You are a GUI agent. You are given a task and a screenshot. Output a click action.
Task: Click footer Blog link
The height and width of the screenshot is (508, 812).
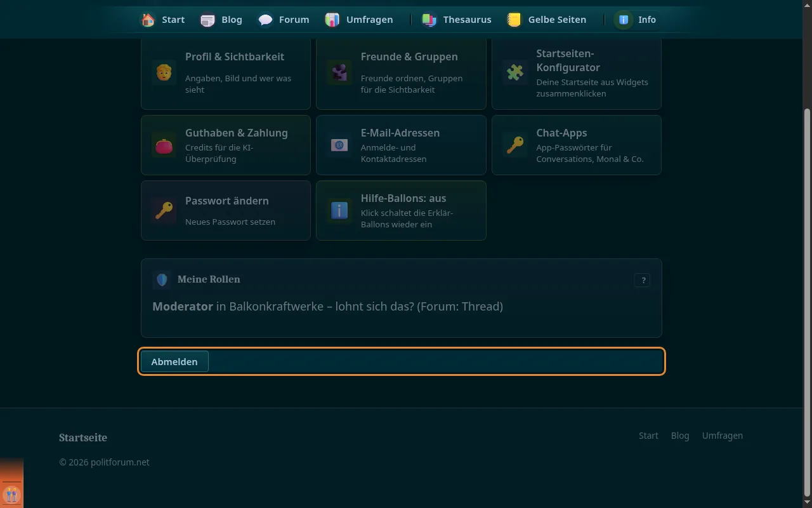click(x=680, y=436)
